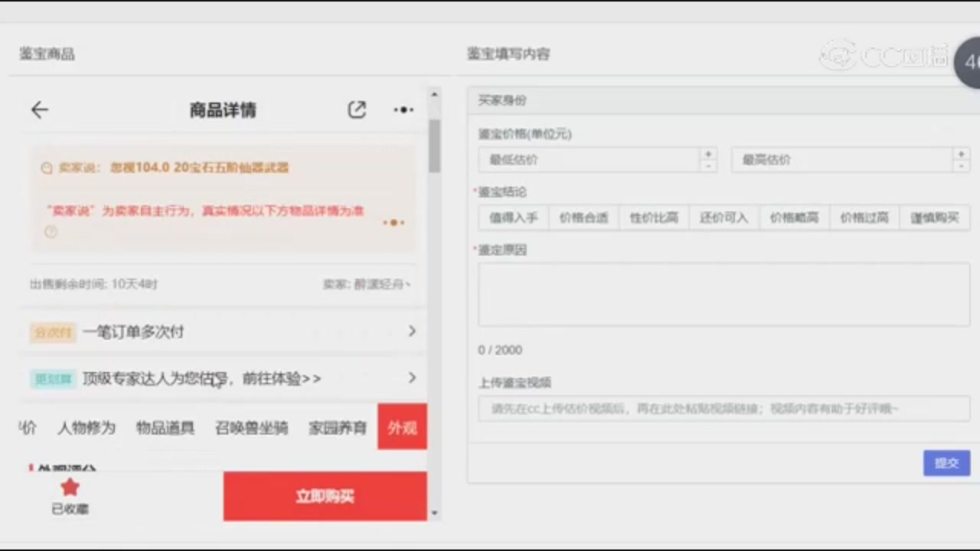This screenshot has height=551, width=980.
Task: Switch to the 人物修为 tab
Action: coord(87,428)
